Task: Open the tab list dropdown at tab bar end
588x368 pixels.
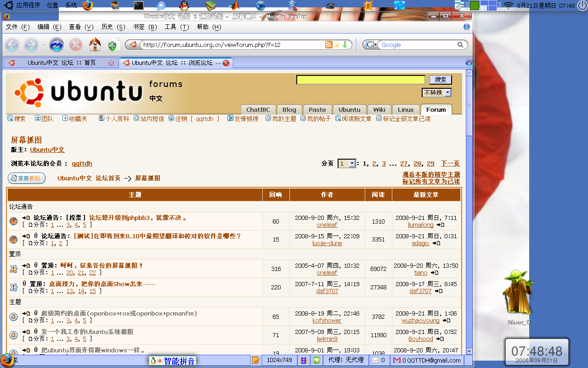Action: (x=469, y=63)
